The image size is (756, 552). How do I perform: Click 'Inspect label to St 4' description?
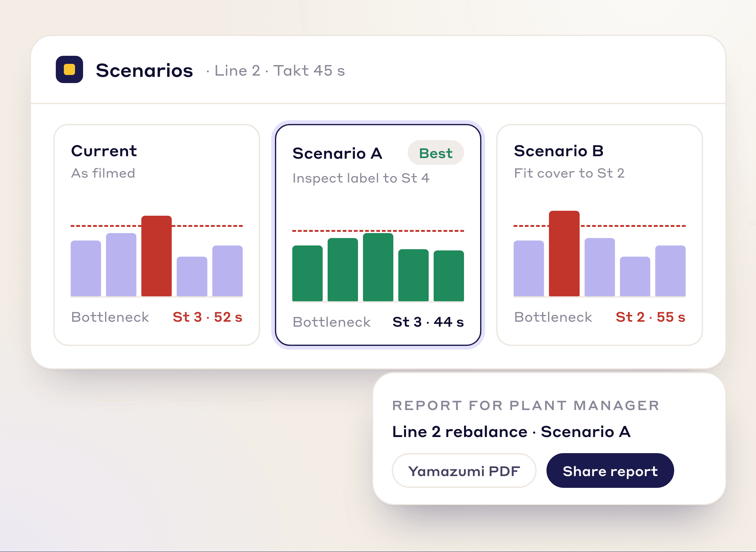[x=361, y=178]
